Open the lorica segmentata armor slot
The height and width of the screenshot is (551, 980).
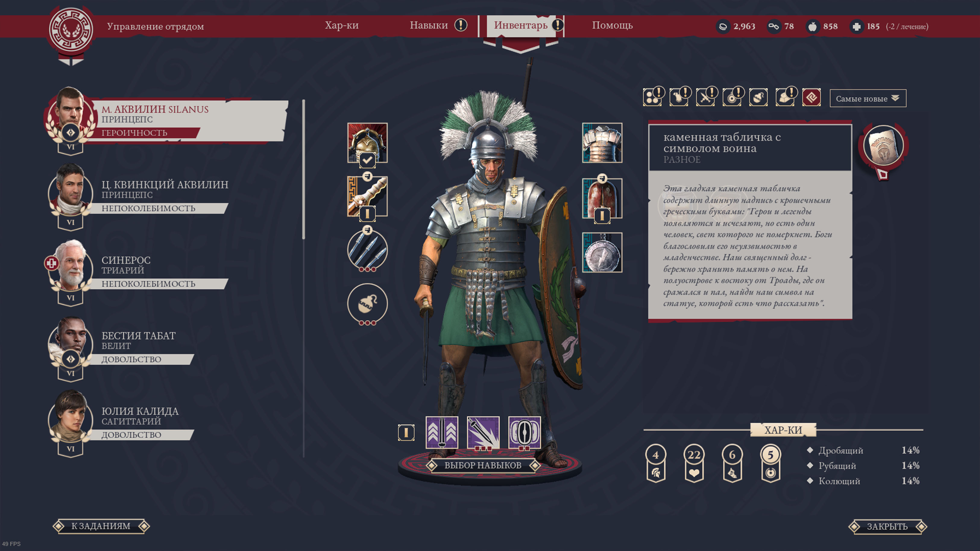tap(602, 143)
